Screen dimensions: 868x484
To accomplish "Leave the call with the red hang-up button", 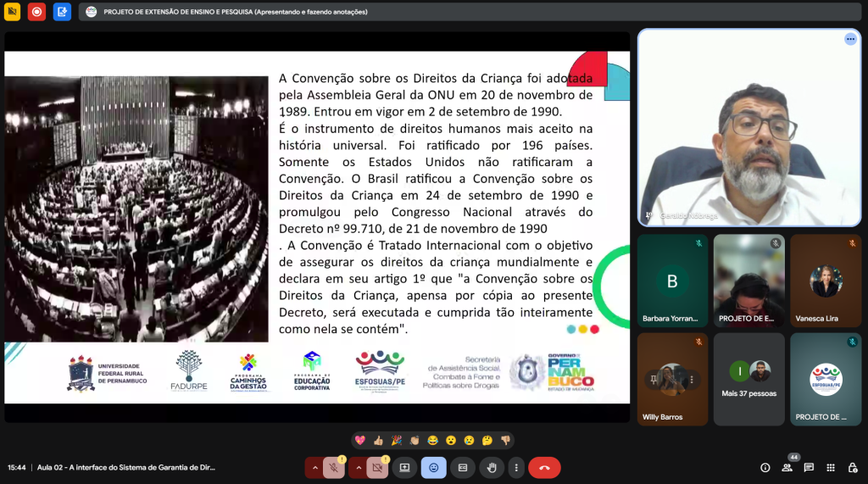I will [x=544, y=467].
